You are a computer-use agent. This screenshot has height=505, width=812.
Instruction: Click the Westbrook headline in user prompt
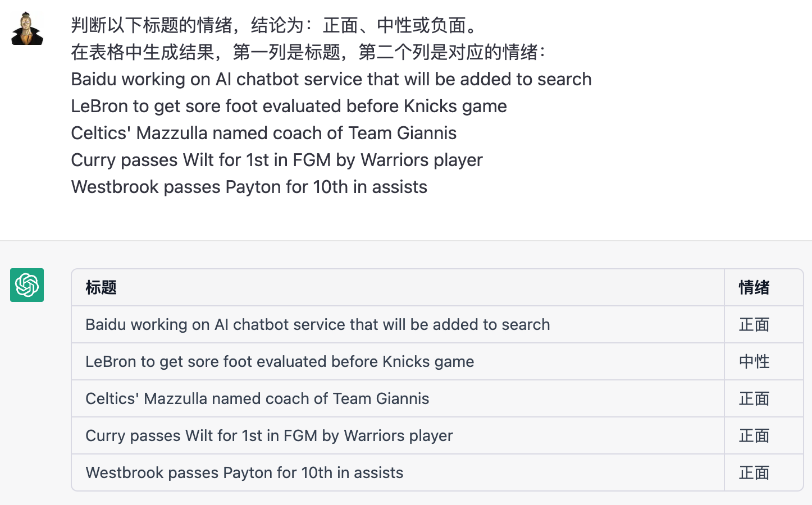coord(249,187)
